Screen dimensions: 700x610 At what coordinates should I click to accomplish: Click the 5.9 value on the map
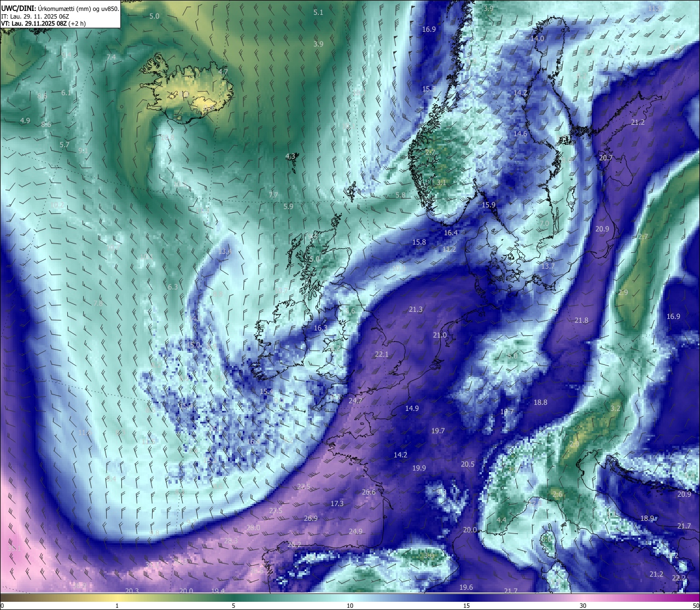[x=288, y=206]
